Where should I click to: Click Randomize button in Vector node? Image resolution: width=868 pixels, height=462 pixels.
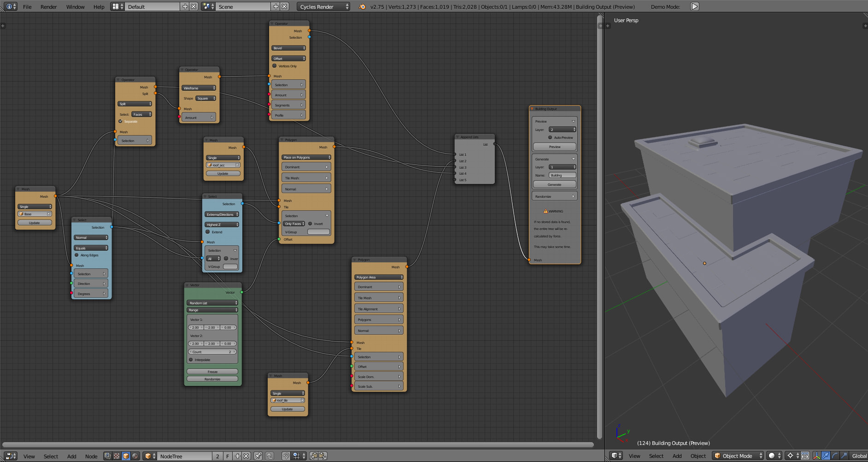point(212,379)
